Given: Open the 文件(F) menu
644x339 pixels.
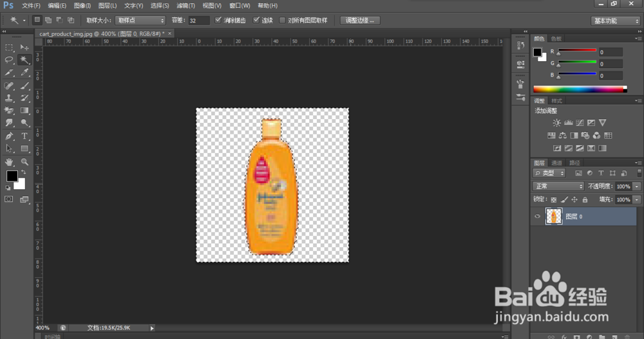Looking at the screenshot, I should pyautogui.click(x=31, y=6).
